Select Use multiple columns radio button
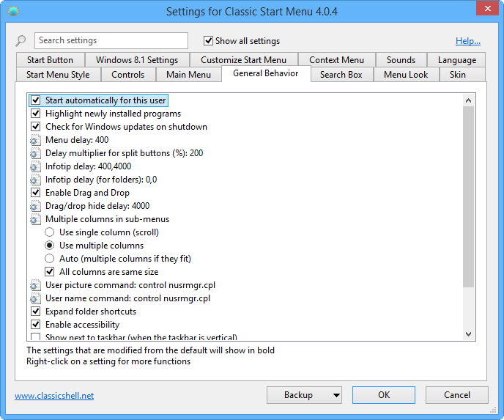Viewport: 504px width, 420px height. point(50,246)
